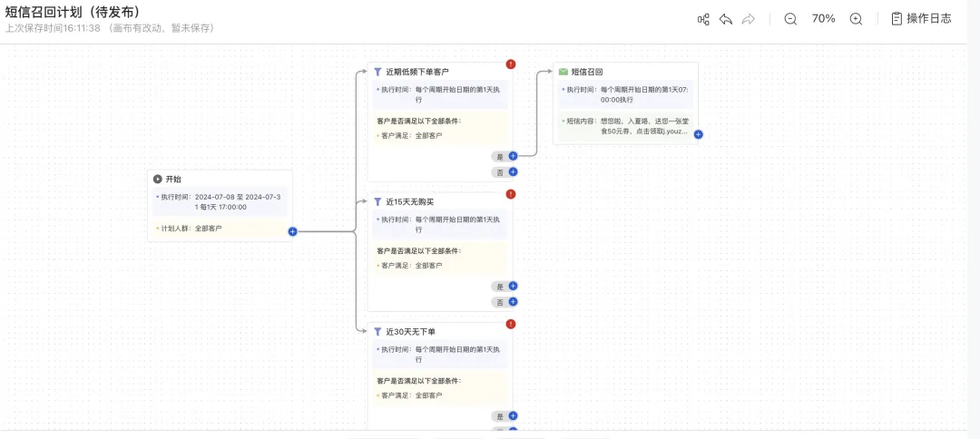Click the red error badge on 近期低频下单客户
Screen dimensions: 980x439
click(x=511, y=64)
